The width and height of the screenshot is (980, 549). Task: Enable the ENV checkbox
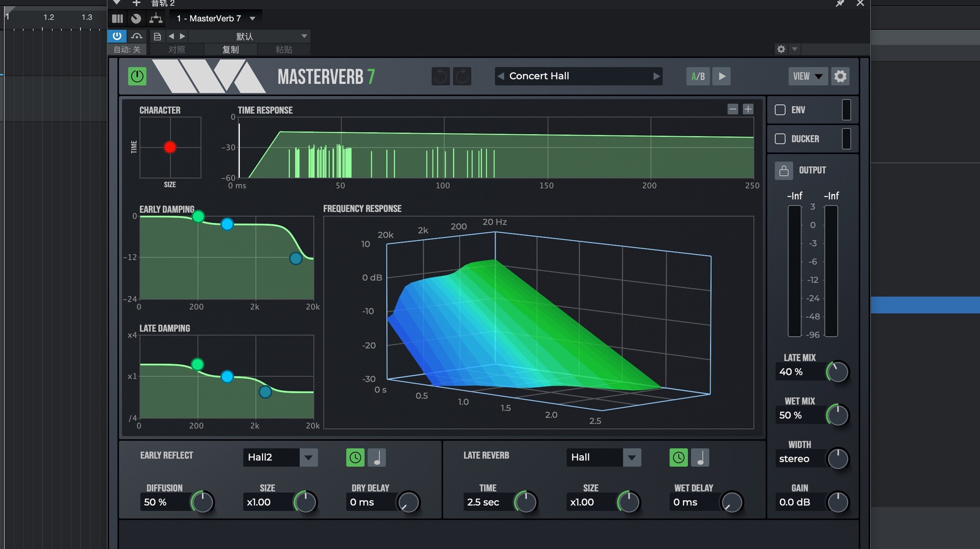click(x=780, y=110)
